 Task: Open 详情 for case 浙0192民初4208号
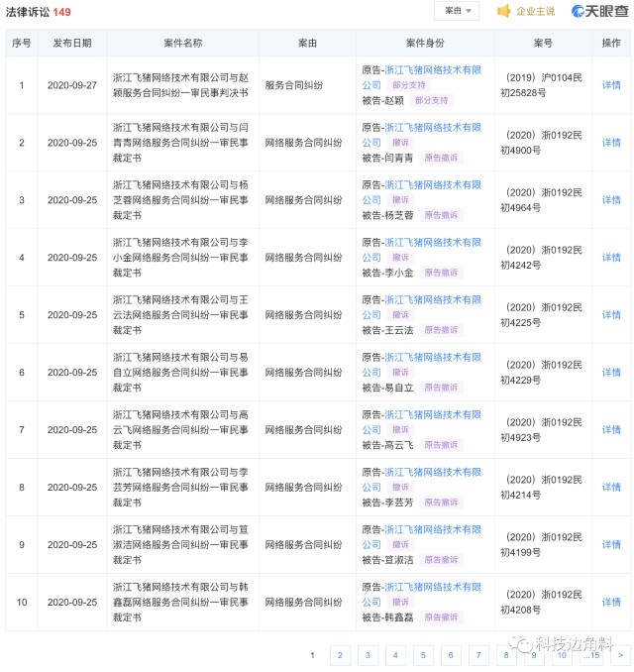pos(611,602)
